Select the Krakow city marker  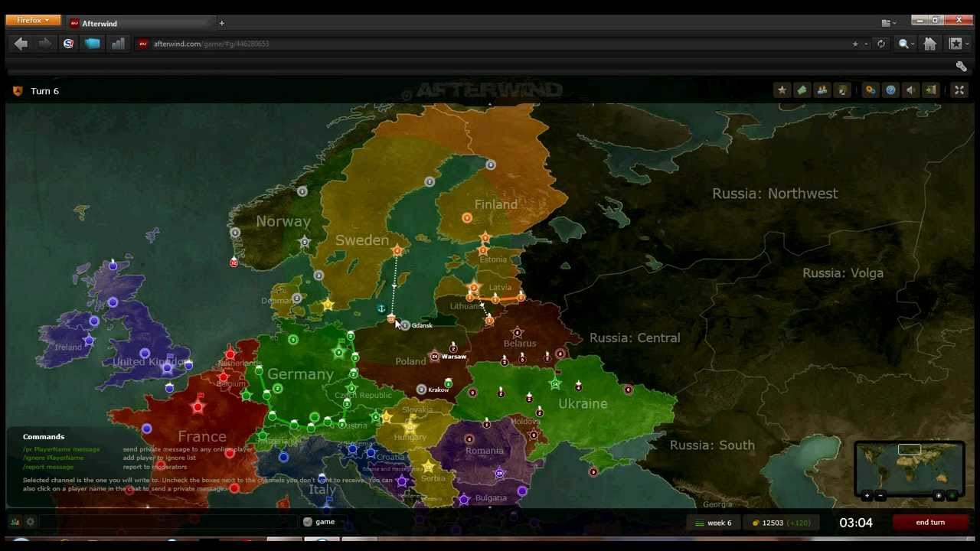pos(421,390)
